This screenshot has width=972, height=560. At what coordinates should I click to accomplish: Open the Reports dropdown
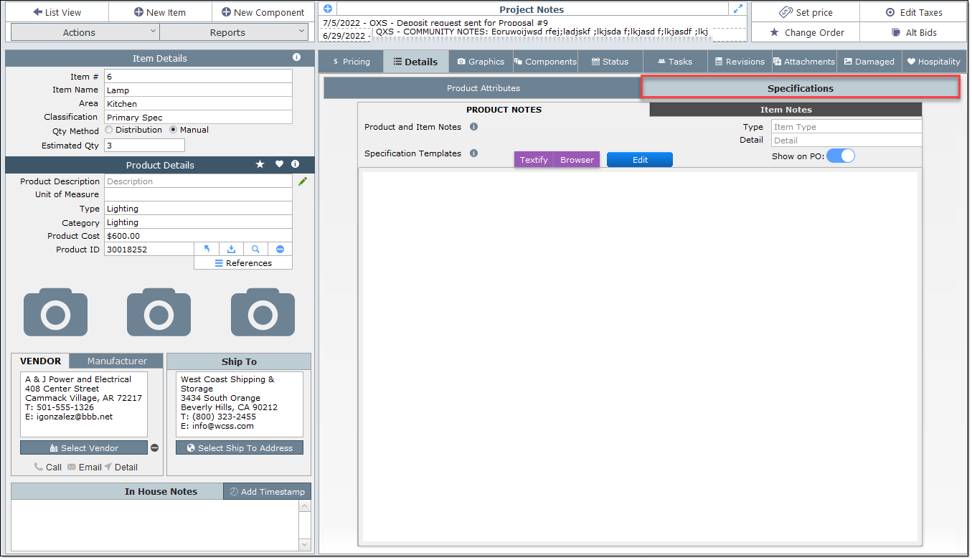point(234,32)
